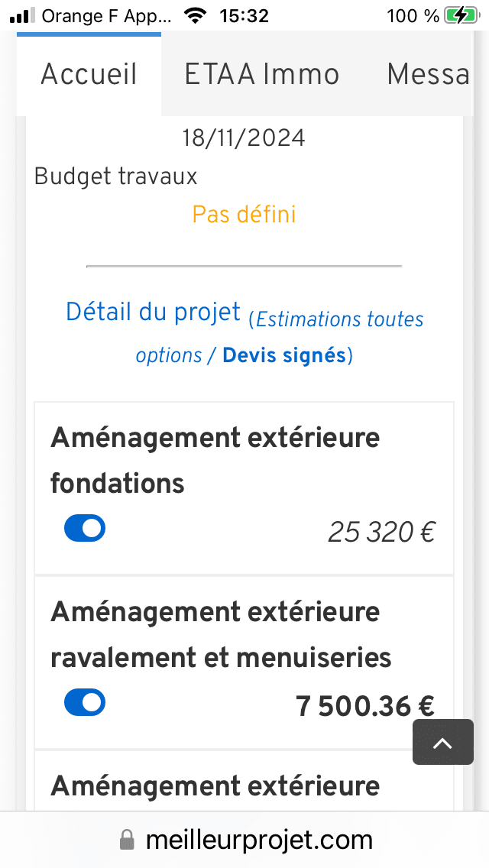Tap the padlock icon in address bar
Image resolution: width=489 pixels, height=868 pixels.
pyautogui.click(x=128, y=841)
